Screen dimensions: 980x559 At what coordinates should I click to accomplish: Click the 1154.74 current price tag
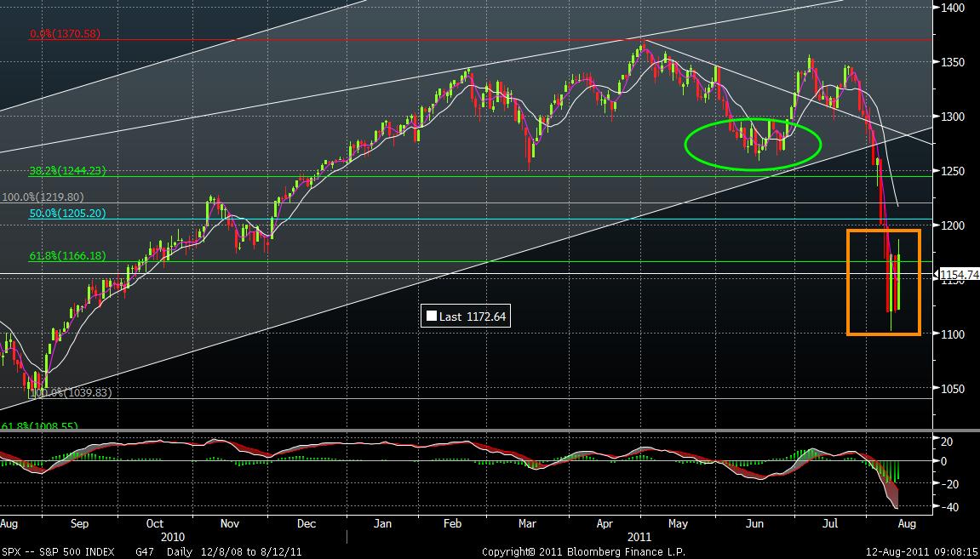click(959, 274)
